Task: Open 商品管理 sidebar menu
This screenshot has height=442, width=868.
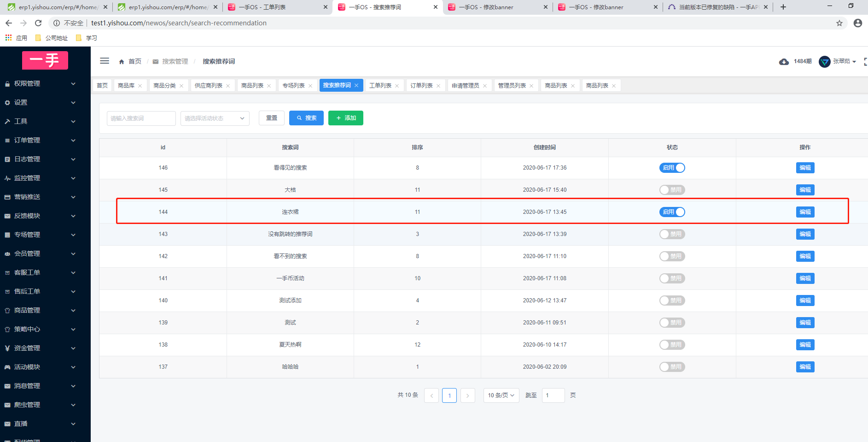Action: (x=45, y=311)
